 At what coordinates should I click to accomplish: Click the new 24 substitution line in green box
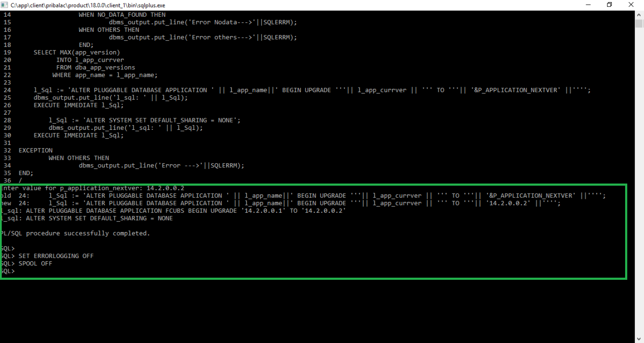click(x=129, y=203)
